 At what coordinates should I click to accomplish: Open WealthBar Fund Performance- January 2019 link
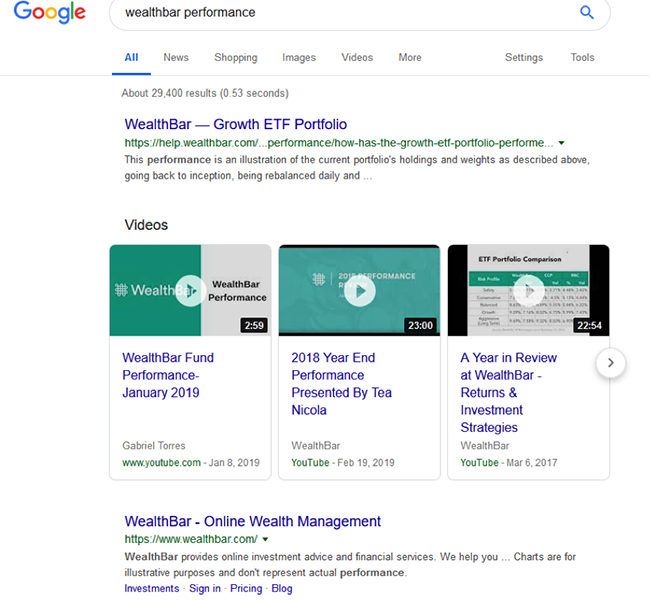168,375
